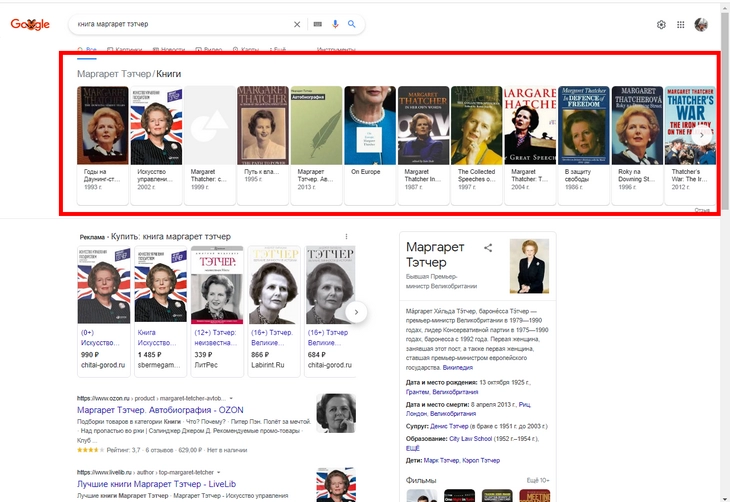Advance the books carousel with the right arrow
This screenshot has height=502, width=730.
[702, 136]
